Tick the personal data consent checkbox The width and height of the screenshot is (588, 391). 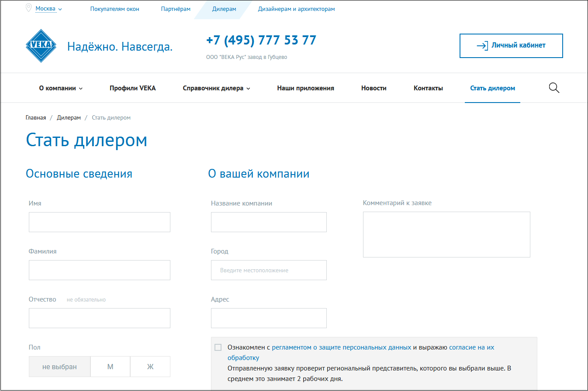click(x=218, y=347)
